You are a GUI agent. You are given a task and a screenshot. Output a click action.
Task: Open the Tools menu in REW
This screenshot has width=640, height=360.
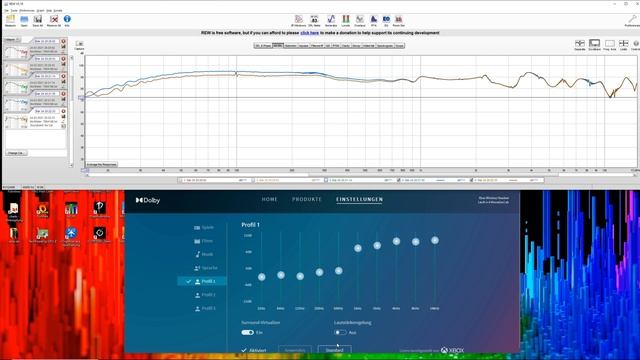14,10
